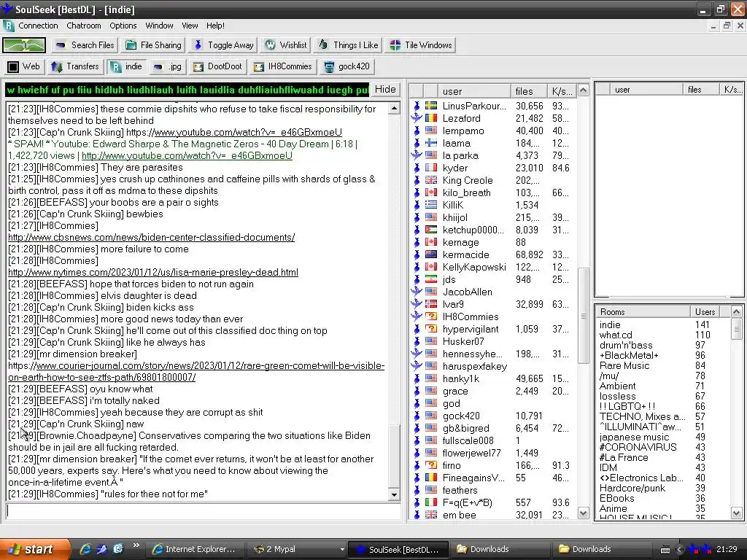The height and width of the screenshot is (560, 747).
Task: Open the 2 Mypal taskbar group
Action: (298, 549)
